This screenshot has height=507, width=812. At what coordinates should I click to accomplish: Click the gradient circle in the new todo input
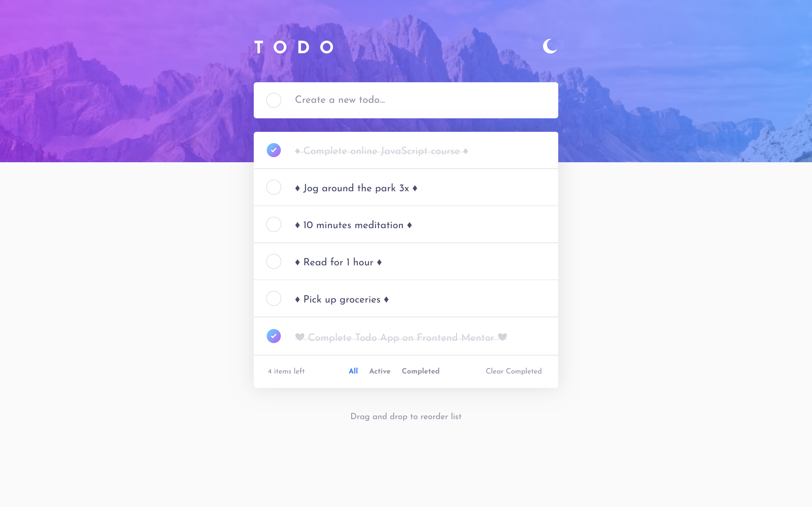pos(273,100)
